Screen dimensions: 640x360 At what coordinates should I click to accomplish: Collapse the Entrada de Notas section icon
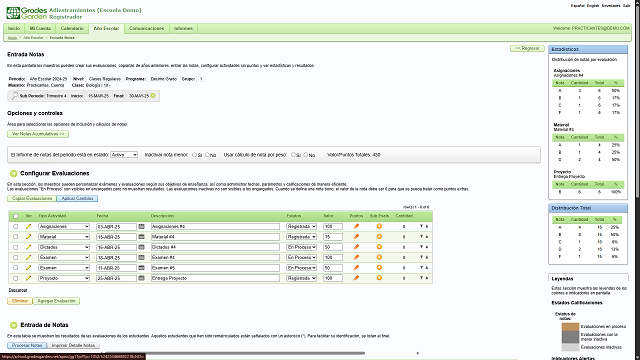(x=13, y=325)
